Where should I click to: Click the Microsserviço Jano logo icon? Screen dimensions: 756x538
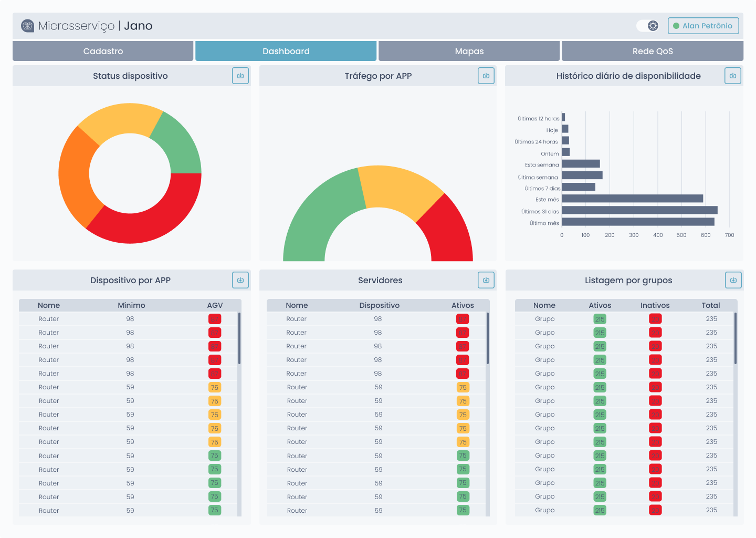pyautogui.click(x=27, y=26)
